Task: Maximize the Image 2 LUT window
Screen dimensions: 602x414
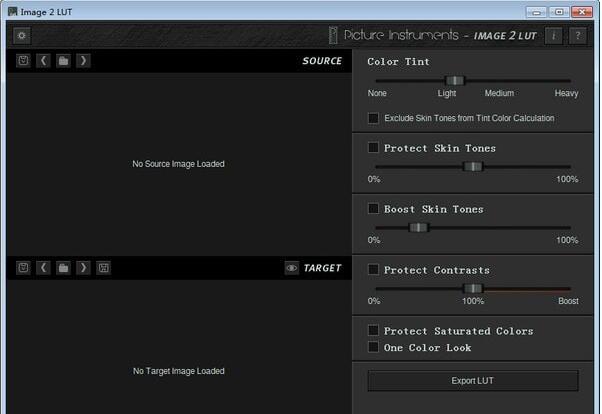Action: click(x=559, y=12)
